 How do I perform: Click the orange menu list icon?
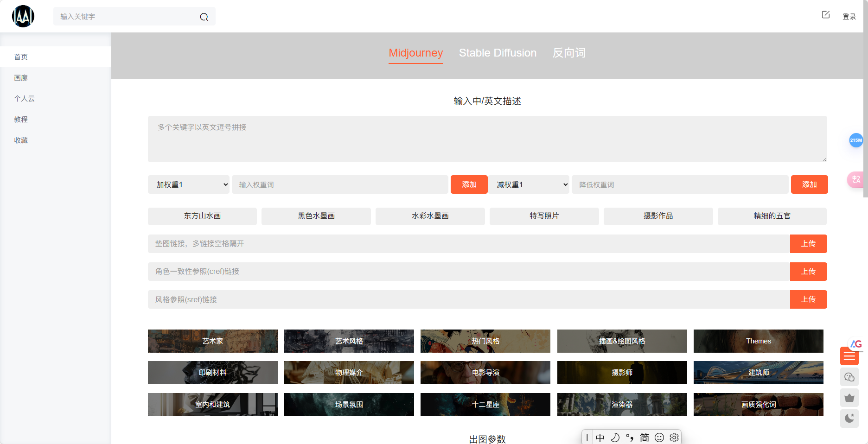849,356
